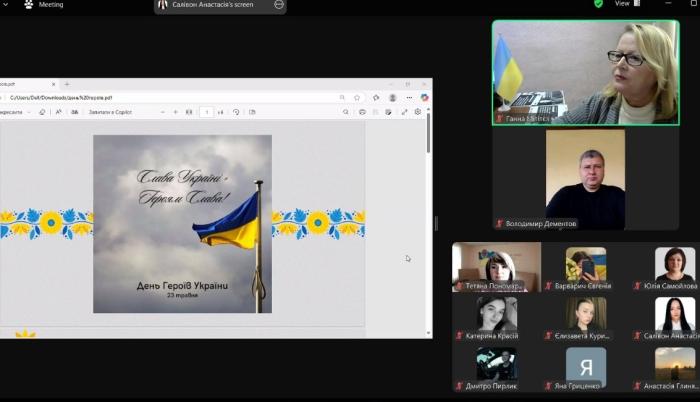Image resolution: width=700 pixels, height=402 pixels.
Task: Open the Zoom Meeting info icon
Action: pos(29,4)
